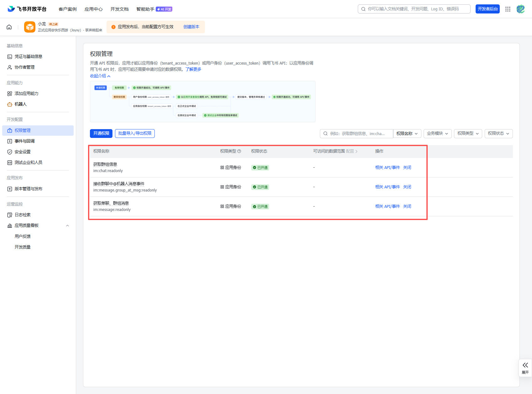The image size is (532, 394).
Task: Click 配置 next to 可访问的数据范围
Action: (x=352, y=151)
